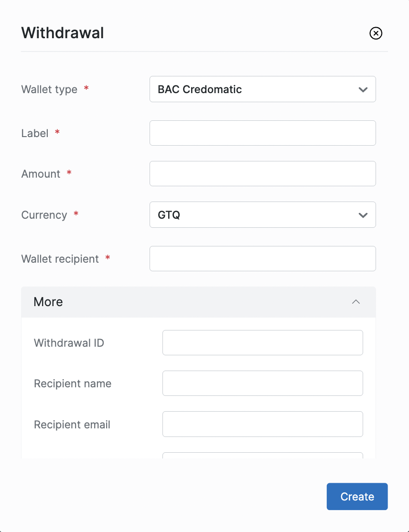The height and width of the screenshot is (532, 409).
Task: Click the "Withdrawal ID" label text
Action: point(69,343)
